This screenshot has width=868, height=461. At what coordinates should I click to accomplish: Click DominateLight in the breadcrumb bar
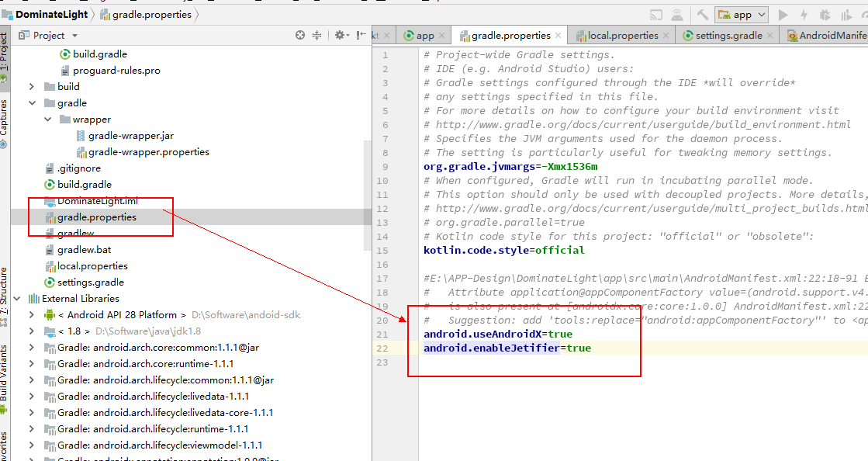tap(46, 15)
